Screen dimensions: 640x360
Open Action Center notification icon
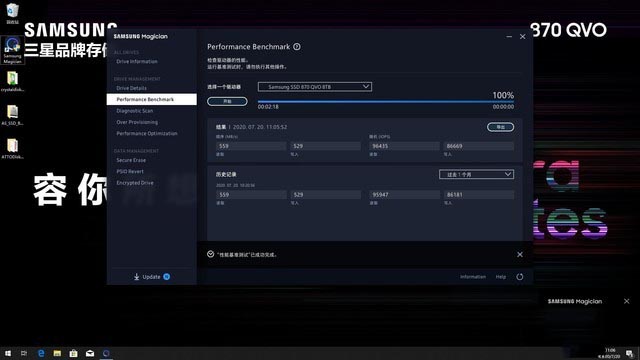coord(630,353)
